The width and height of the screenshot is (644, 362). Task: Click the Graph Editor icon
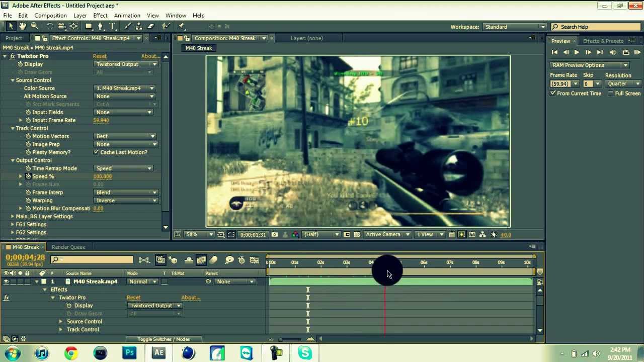pos(254,260)
